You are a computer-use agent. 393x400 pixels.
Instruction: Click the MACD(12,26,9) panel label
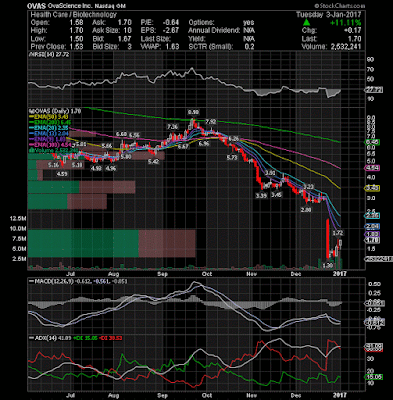tap(56, 281)
